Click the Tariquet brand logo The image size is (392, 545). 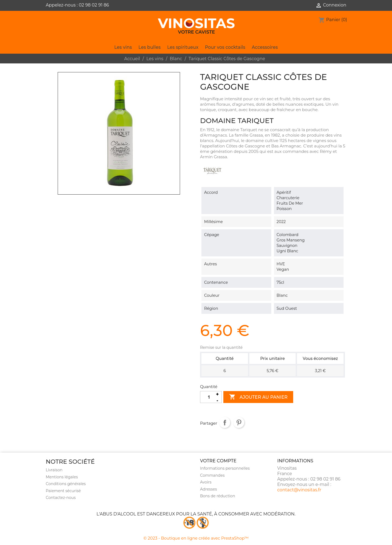(x=212, y=170)
